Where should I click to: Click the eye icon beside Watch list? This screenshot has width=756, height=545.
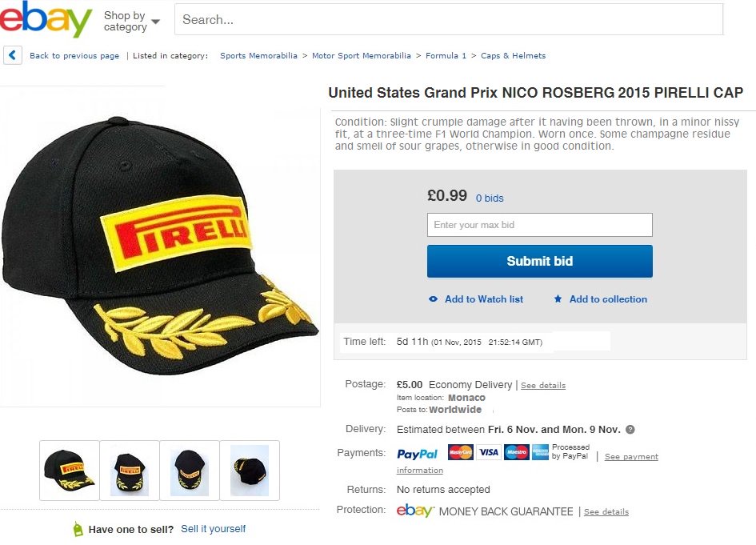click(x=434, y=299)
